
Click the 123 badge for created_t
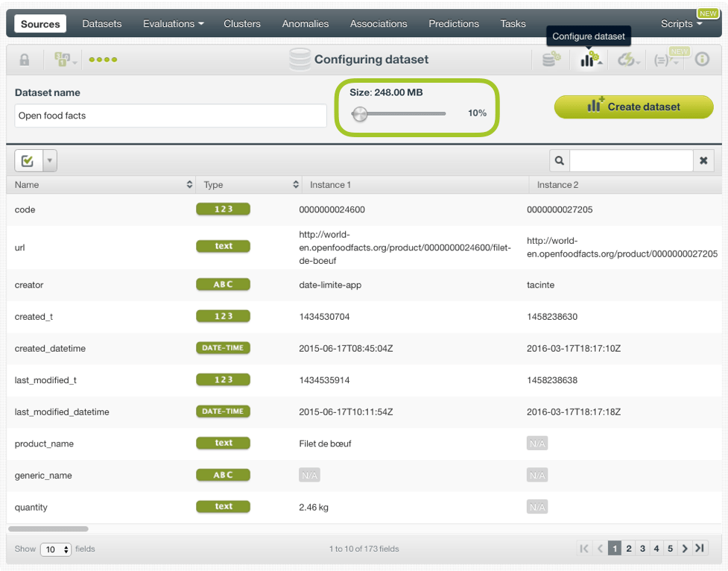point(224,316)
